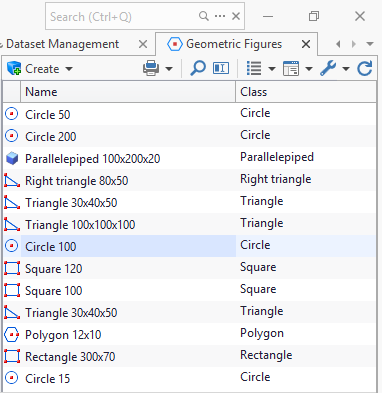Close the Dataset Management tab
382x393 pixels.
[x=143, y=44]
